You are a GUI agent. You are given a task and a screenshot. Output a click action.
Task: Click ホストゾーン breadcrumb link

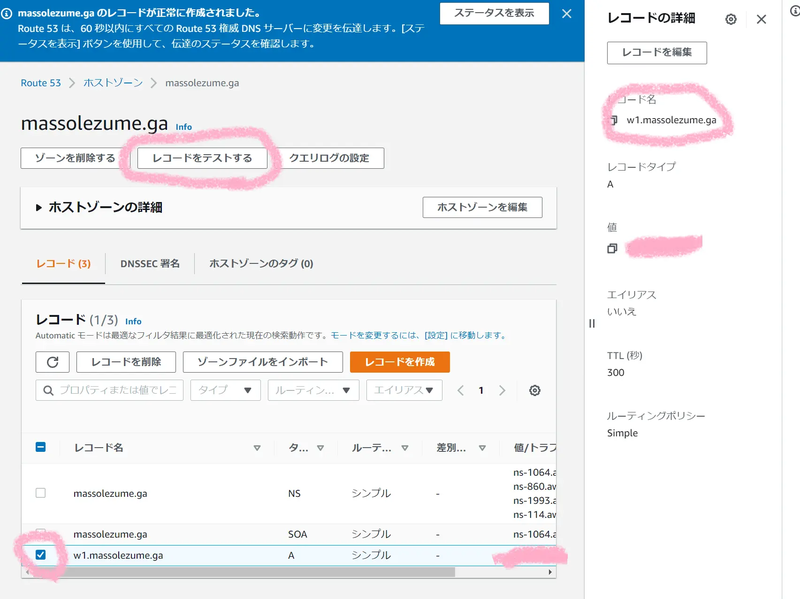coord(113,83)
